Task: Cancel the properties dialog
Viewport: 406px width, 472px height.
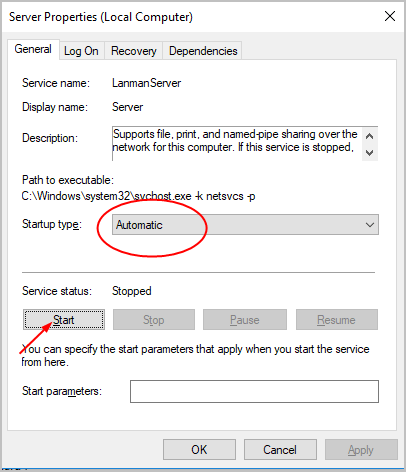Action: click(x=280, y=450)
